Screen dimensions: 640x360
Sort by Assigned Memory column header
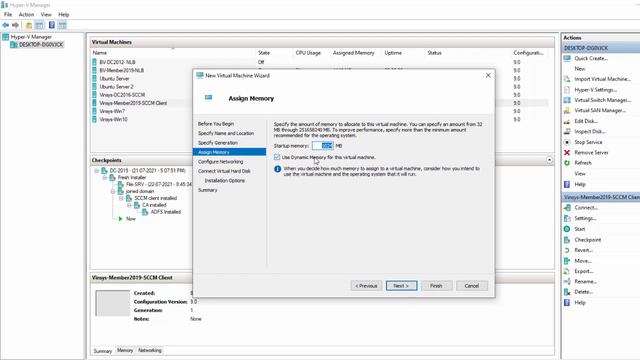click(x=353, y=53)
